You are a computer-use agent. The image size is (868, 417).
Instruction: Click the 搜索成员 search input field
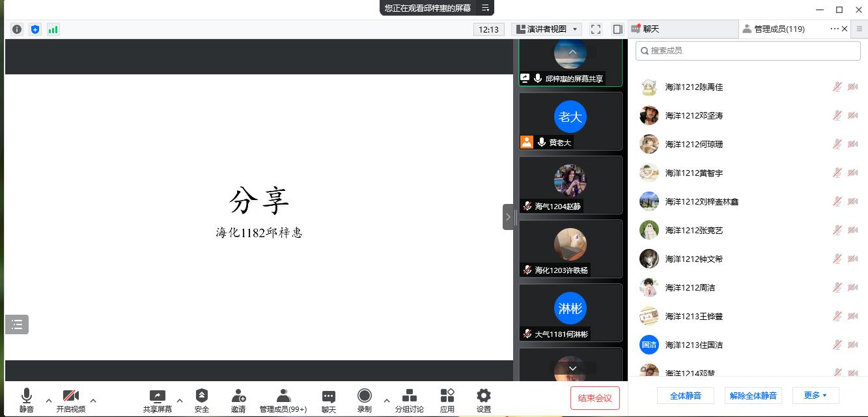(x=749, y=51)
